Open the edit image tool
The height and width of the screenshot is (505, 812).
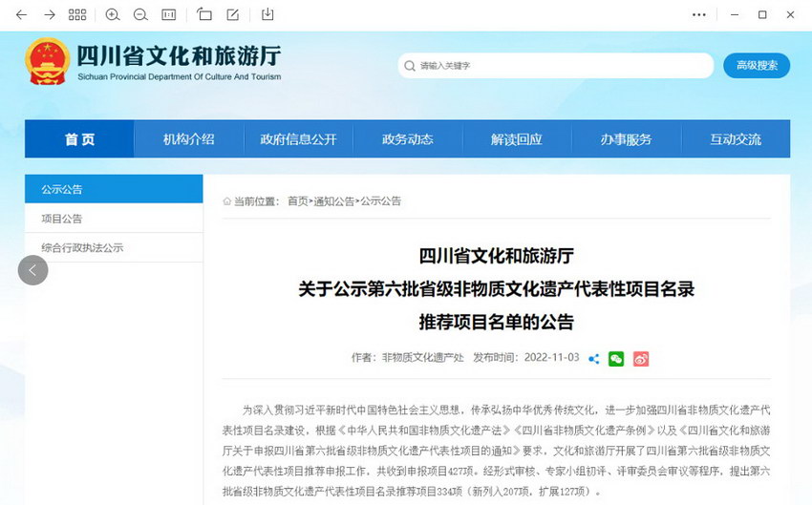(233, 14)
